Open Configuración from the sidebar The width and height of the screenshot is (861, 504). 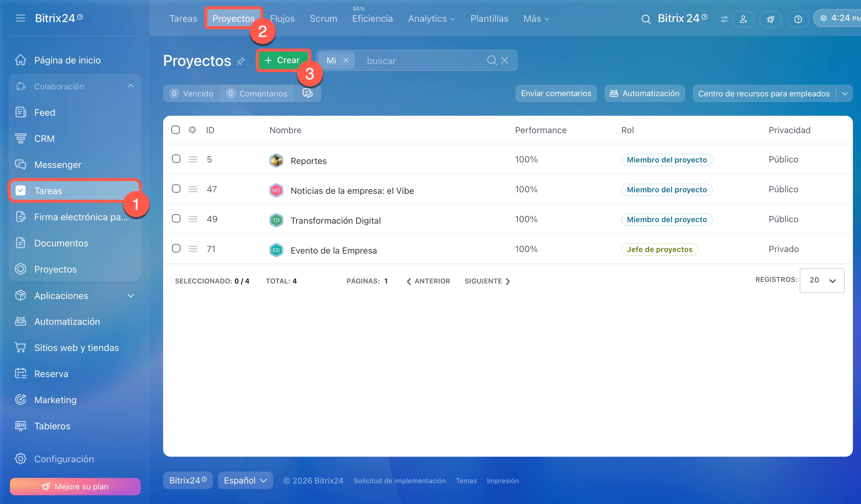[74, 459]
